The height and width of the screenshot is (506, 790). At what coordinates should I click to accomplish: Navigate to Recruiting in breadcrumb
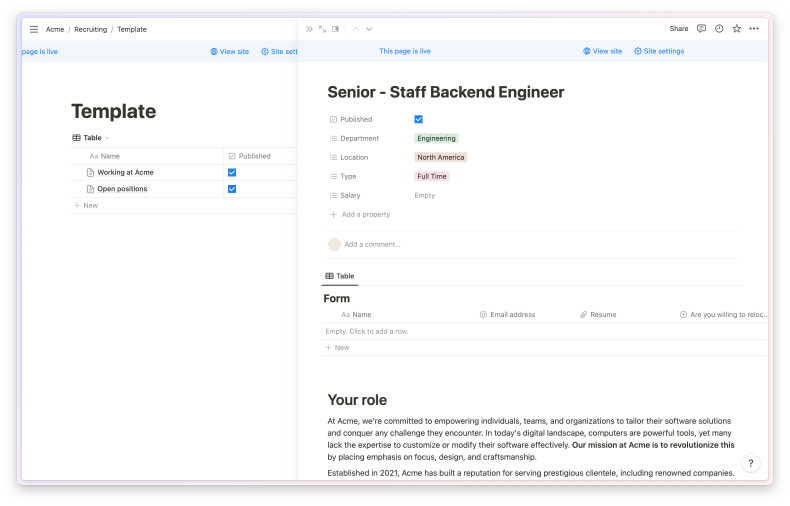[91, 29]
